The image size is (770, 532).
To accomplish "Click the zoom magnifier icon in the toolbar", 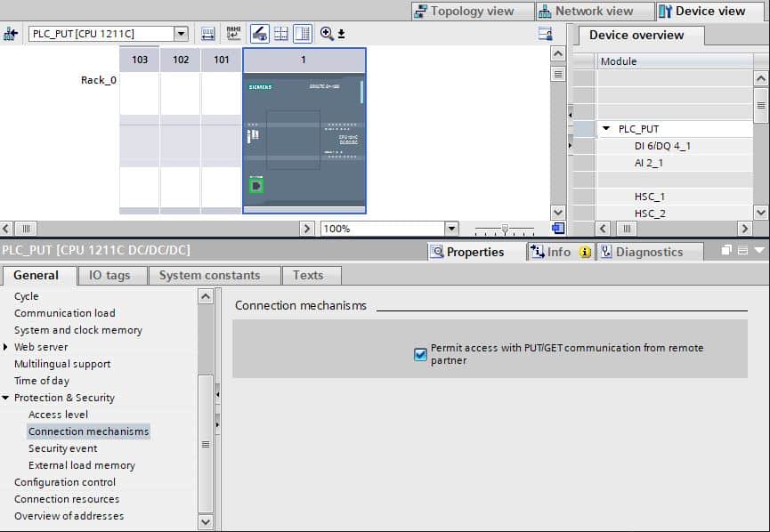I will (327, 34).
